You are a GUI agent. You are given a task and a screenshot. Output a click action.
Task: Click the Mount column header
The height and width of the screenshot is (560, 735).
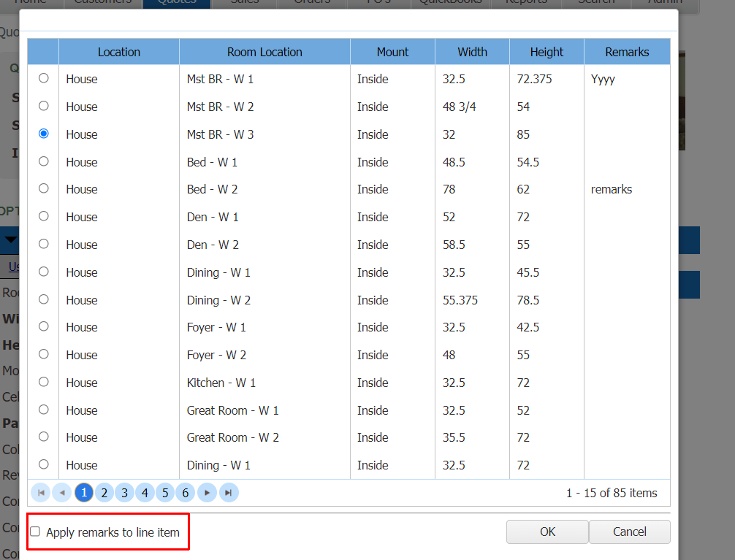(x=393, y=52)
